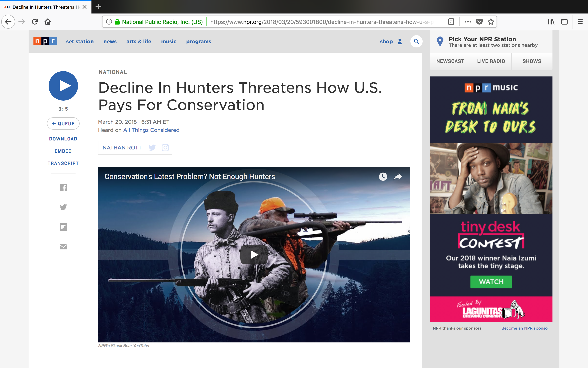Click the station location pin icon
588x368 pixels.
[x=440, y=42]
